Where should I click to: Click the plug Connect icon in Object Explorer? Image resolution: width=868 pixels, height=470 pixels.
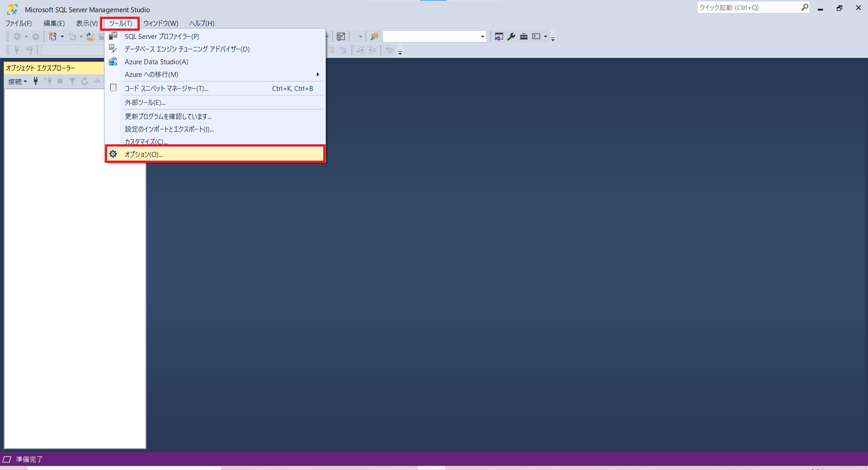pos(36,81)
